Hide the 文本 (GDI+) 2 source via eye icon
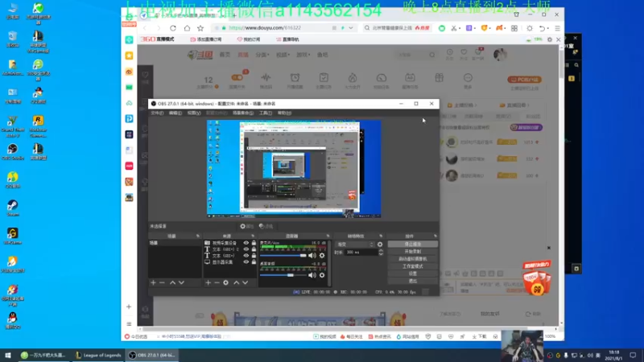Image resolution: width=644 pixels, height=362 pixels. (246, 249)
